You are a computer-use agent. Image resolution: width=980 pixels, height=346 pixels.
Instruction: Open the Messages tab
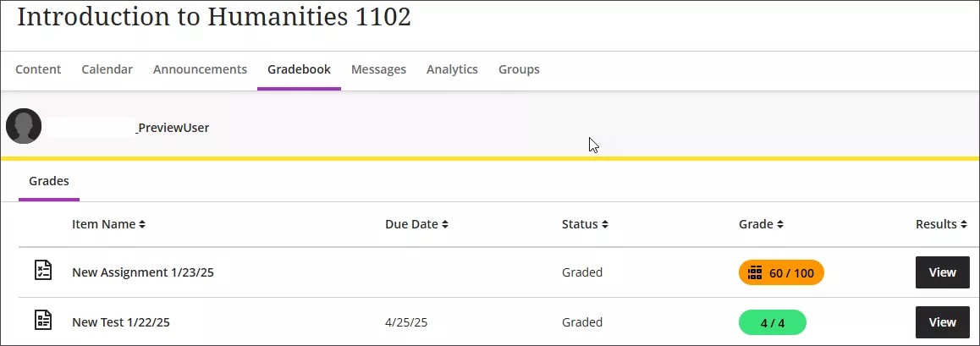click(378, 69)
